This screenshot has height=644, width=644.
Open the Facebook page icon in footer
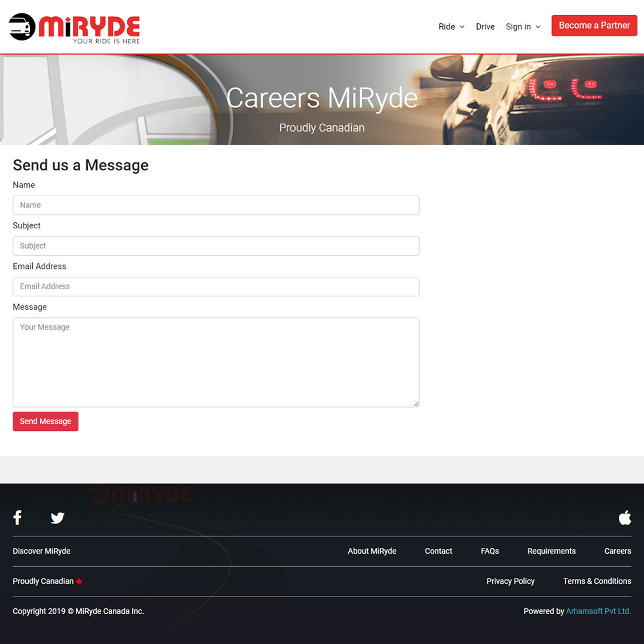pos(17,518)
